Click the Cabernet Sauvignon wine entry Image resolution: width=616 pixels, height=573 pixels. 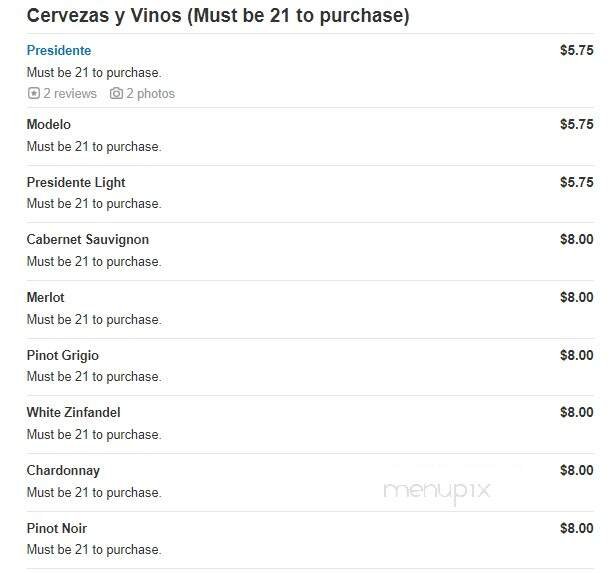coord(88,239)
